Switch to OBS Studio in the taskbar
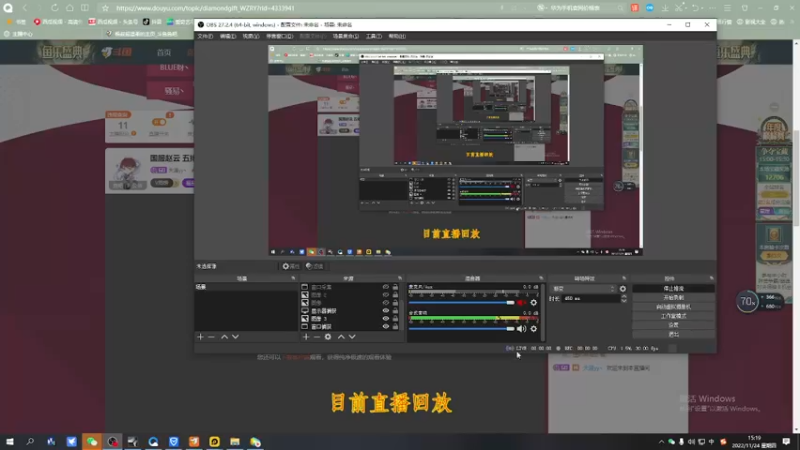The image size is (800, 450). (112, 442)
